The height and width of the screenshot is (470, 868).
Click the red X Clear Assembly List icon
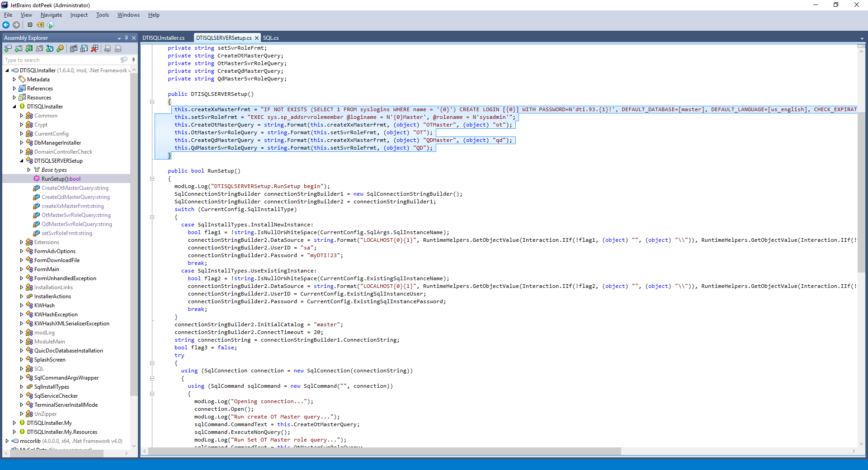coord(94,48)
